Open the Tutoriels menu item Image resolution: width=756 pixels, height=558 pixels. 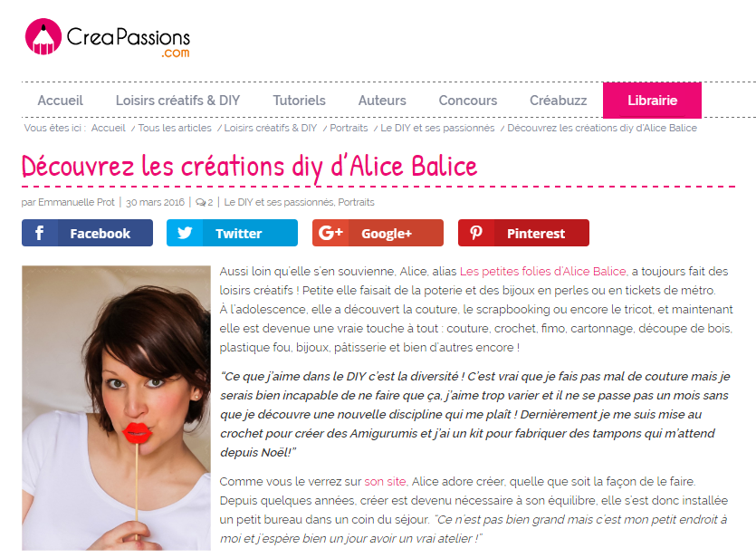tap(300, 101)
